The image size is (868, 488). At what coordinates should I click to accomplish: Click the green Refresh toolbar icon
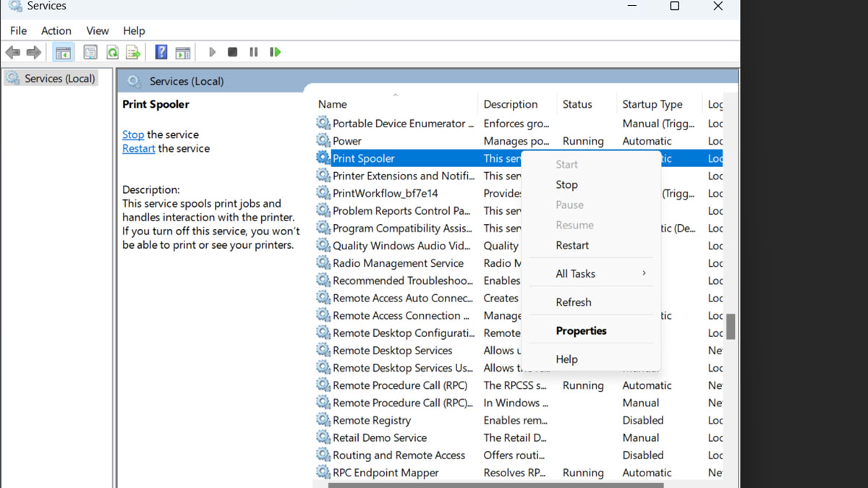[112, 52]
